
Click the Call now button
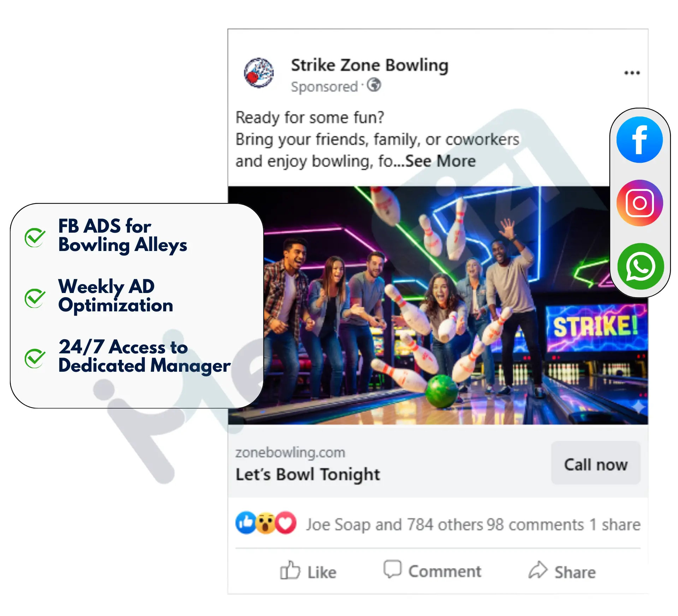(x=596, y=464)
